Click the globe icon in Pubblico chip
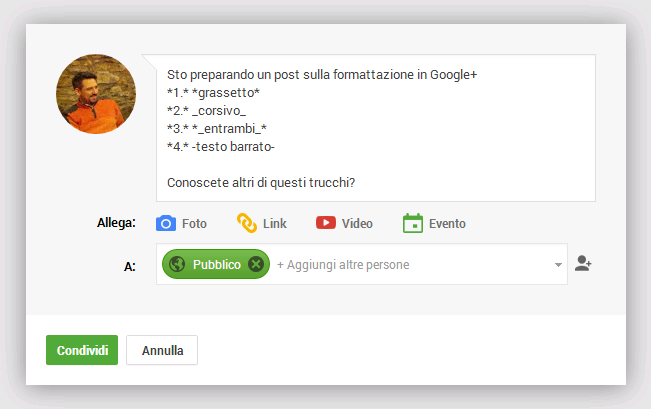651x409 pixels. click(178, 264)
